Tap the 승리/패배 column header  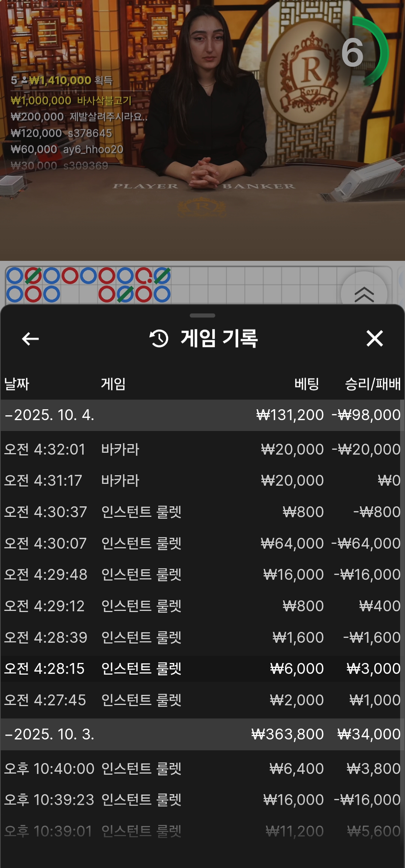pos(372,384)
